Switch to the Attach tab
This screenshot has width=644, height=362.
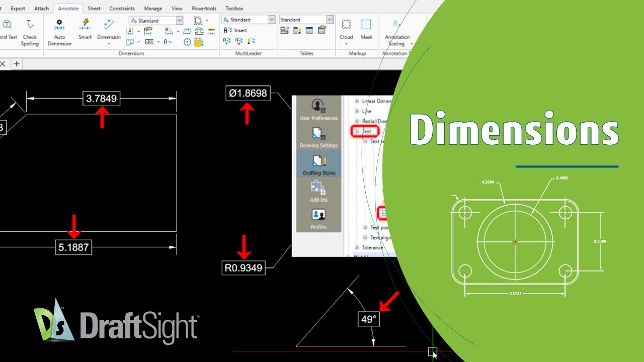coord(42,9)
